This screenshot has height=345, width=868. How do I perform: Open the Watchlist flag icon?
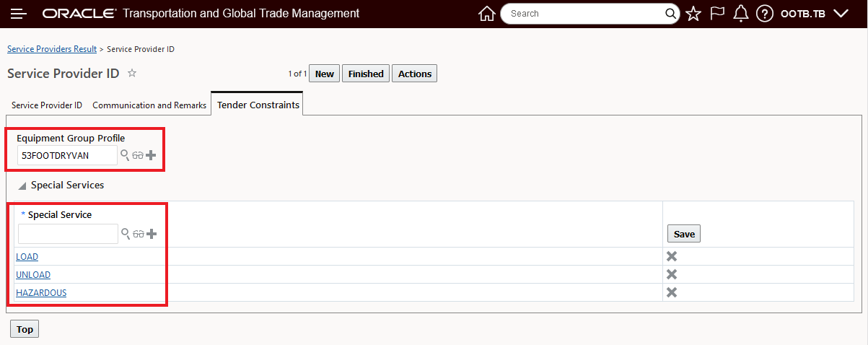[717, 14]
